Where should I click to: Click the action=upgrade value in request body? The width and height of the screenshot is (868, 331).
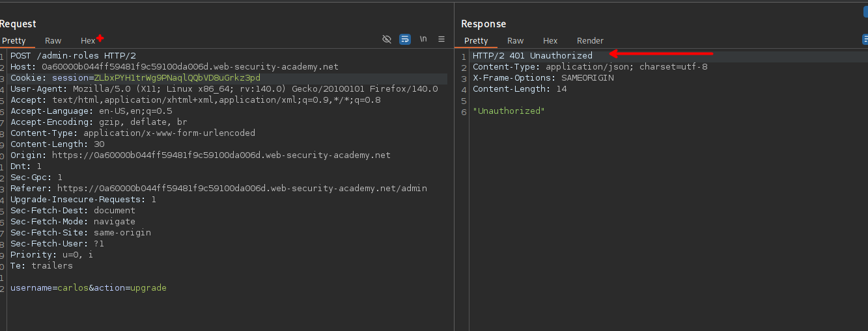point(148,287)
